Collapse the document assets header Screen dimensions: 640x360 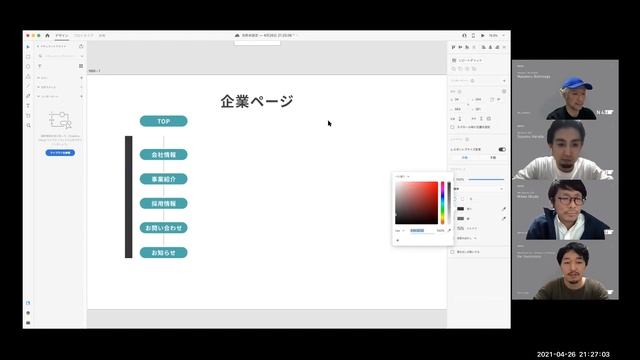[x=52, y=46]
